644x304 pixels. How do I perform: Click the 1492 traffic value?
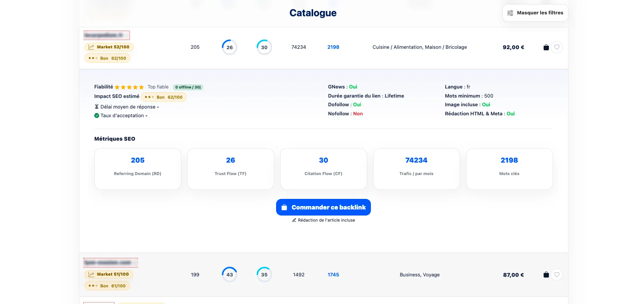(299, 275)
